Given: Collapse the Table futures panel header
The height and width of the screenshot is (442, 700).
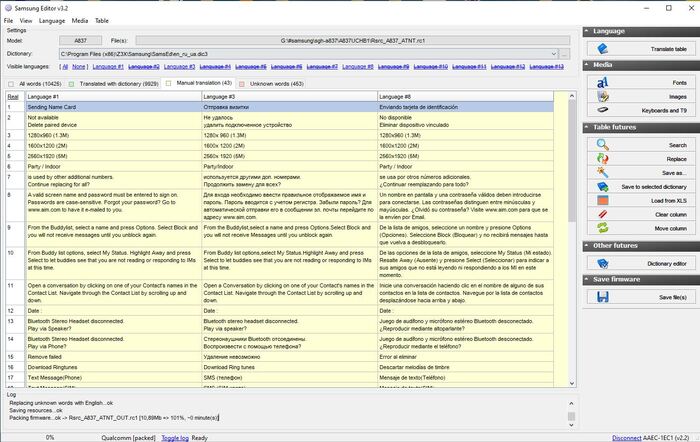Looking at the screenshot, I should coord(641,127).
